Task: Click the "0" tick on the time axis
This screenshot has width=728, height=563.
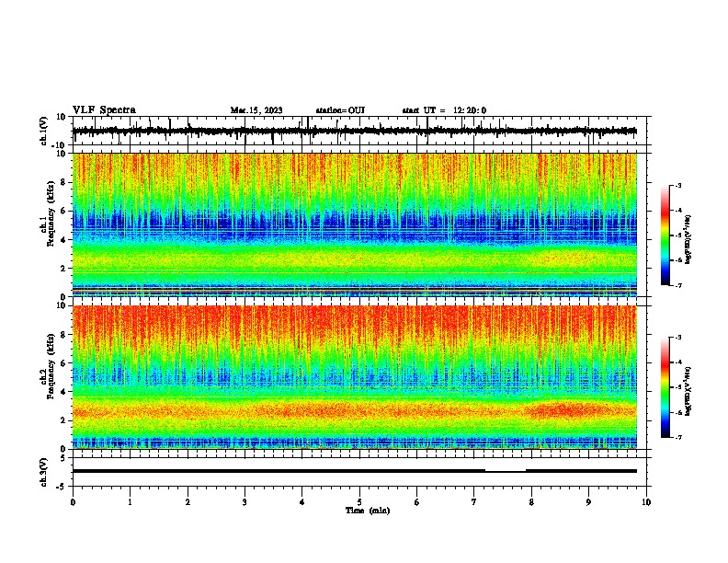Action: (x=73, y=502)
